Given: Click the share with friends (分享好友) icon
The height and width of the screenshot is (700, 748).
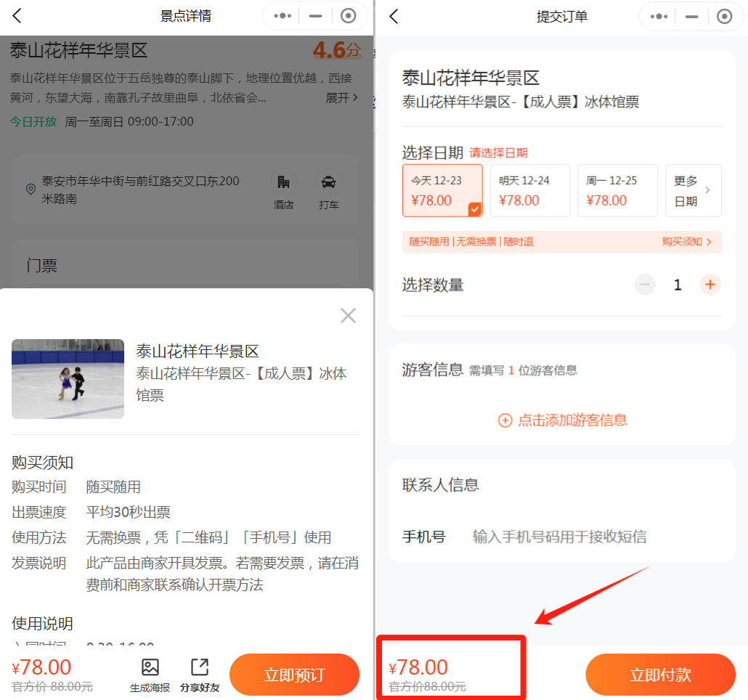Looking at the screenshot, I should coord(200,675).
